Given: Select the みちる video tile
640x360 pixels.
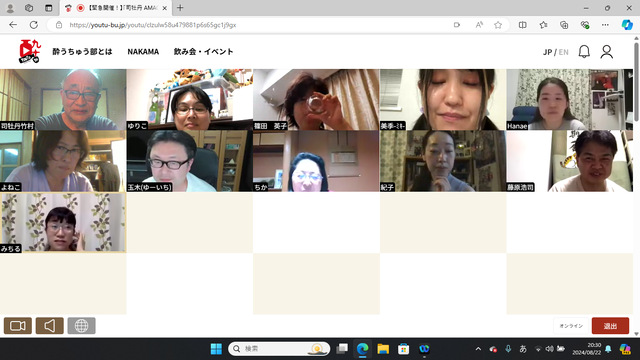Looking at the screenshot, I should tap(63, 223).
